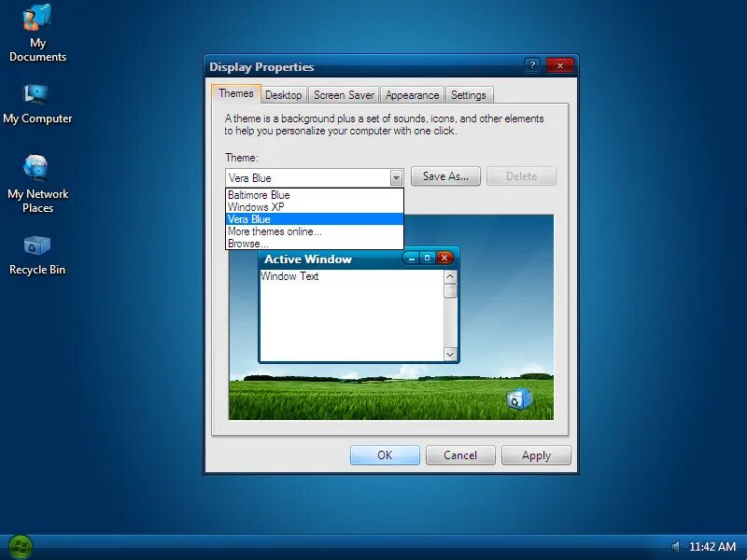Click preview Active Window maximize icon
747x560 pixels.
tap(428, 259)
